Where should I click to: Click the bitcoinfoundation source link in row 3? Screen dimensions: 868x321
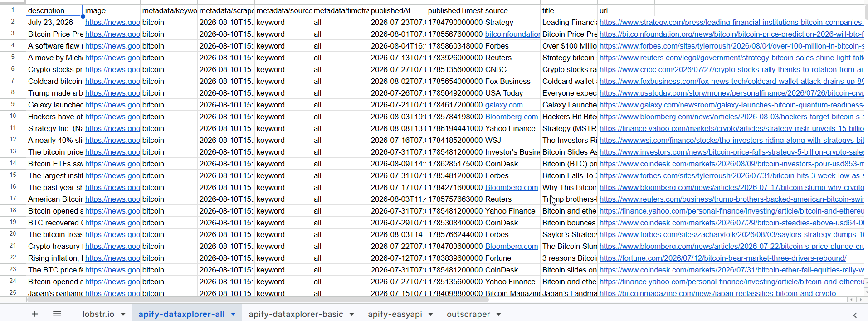(x=512, y=34)
